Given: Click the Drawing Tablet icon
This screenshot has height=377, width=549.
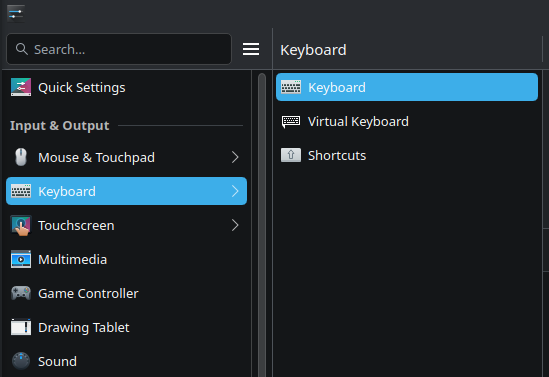Looking at the screenshot, I should pyautogui.click(x=21, y=327).
